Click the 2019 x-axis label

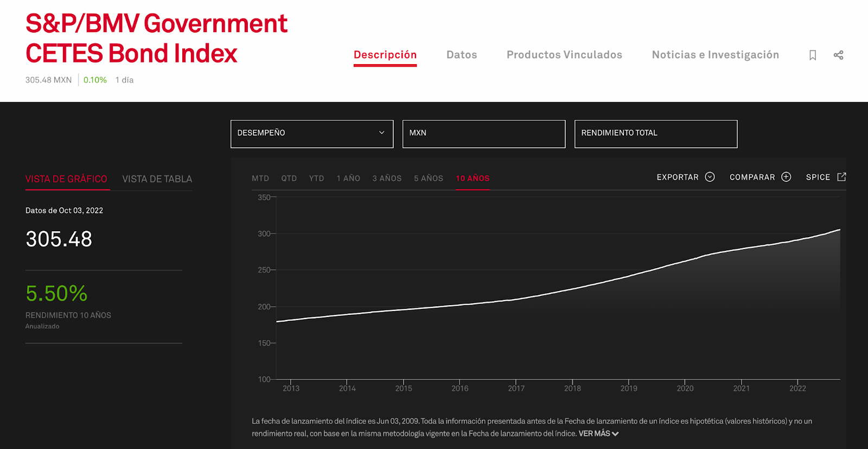coord(629,388)
